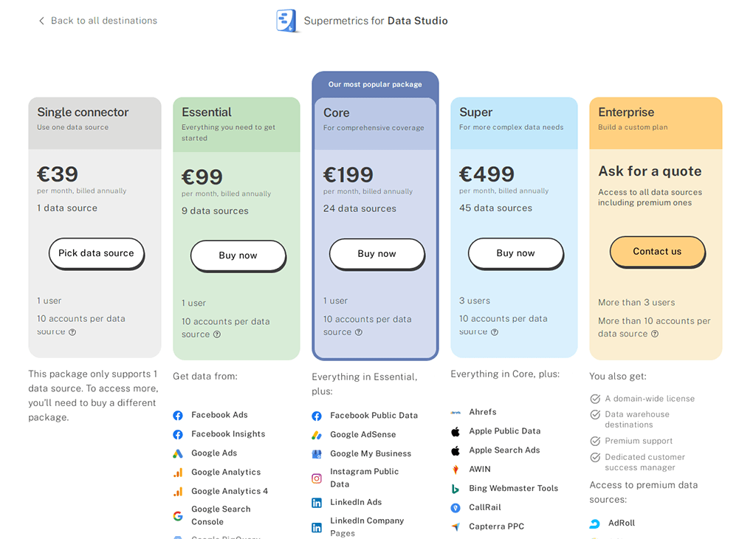Click the AdRoll icon
The image size is (756, 539).
595,523
